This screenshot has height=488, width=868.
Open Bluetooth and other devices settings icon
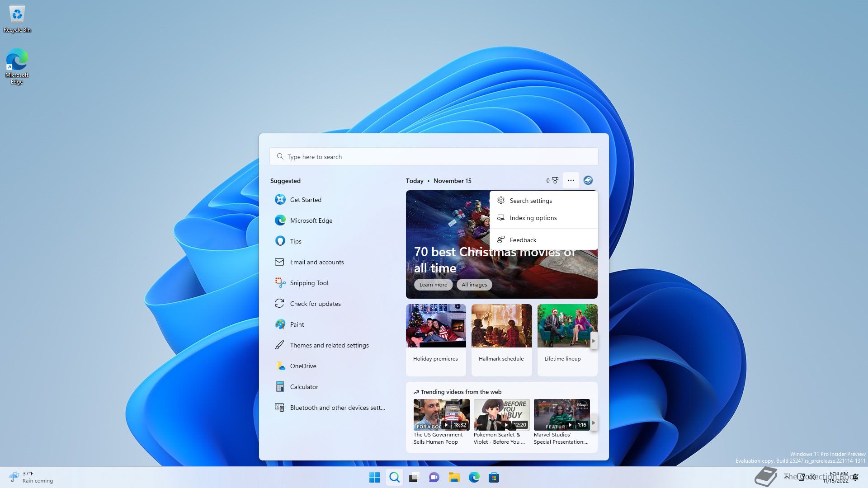pos(279,407)
